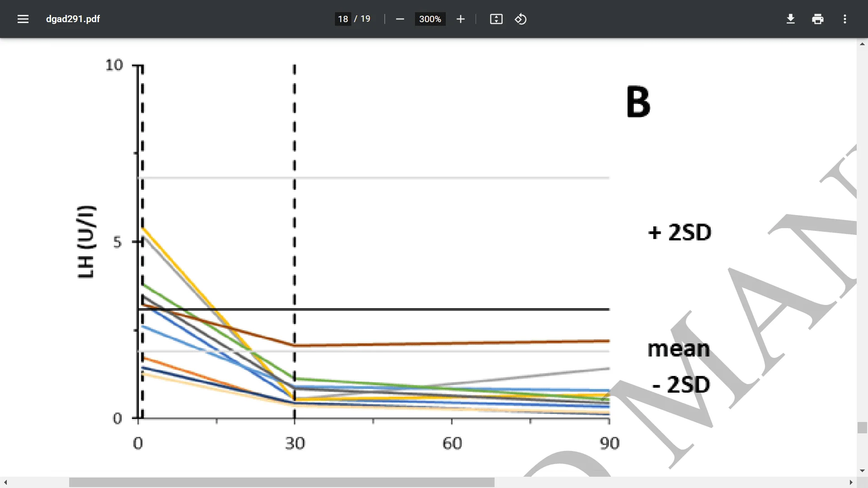This screenshot has height=488, width=868.
Task: Open the sidebar hamburger menu
Action: pyautogui.click(x=23, y=19)
